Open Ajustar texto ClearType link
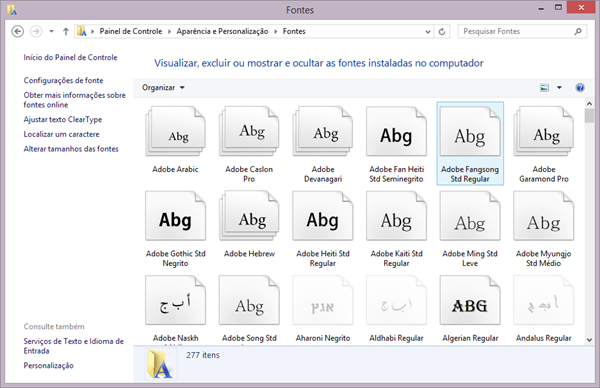This screenshot has height=388, width=600. (x=63, y=119)
